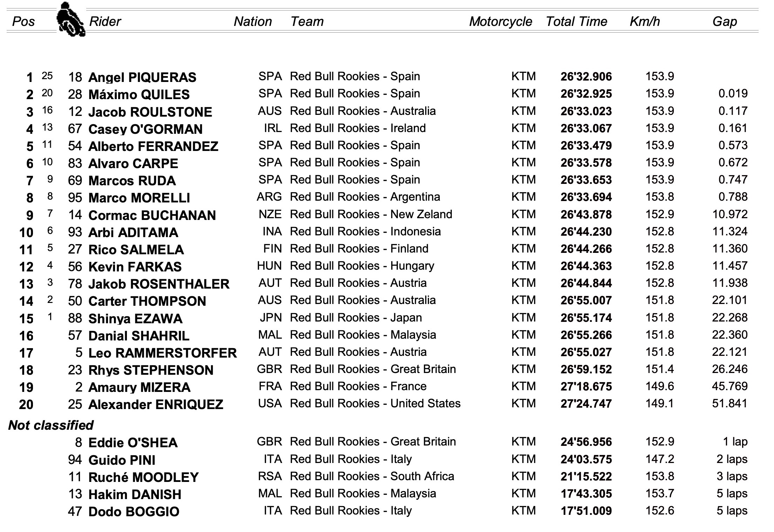
Task: Click Casey O'GORMAN's total time 26'33.067
Action: [x=586, y=129]
